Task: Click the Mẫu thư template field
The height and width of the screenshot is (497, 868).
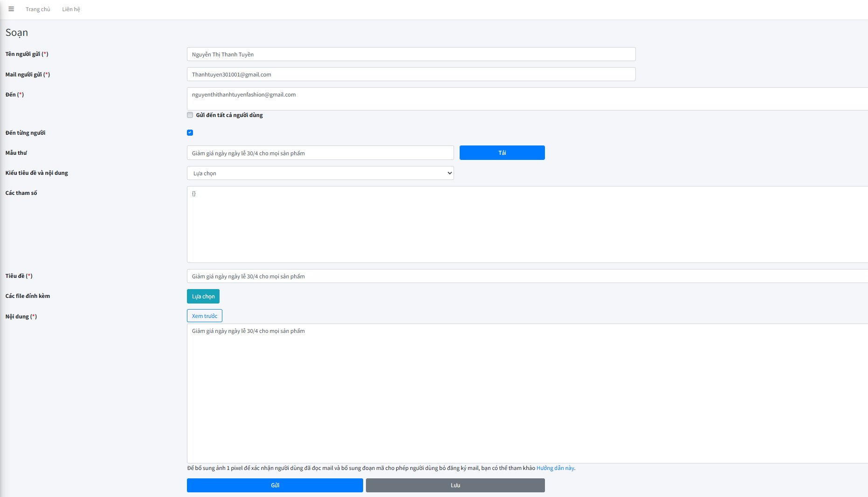Action: tap(320, 153)
